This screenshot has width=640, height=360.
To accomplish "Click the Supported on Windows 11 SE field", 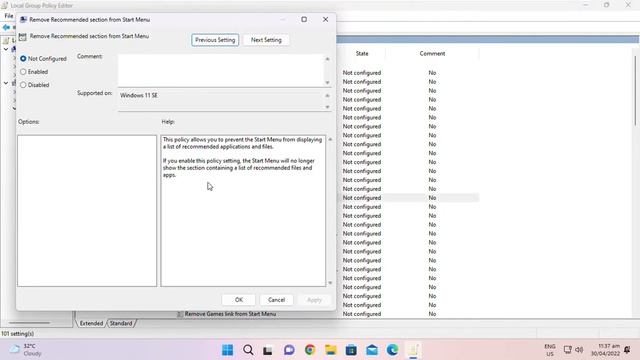I will click(x=221, y=100).
